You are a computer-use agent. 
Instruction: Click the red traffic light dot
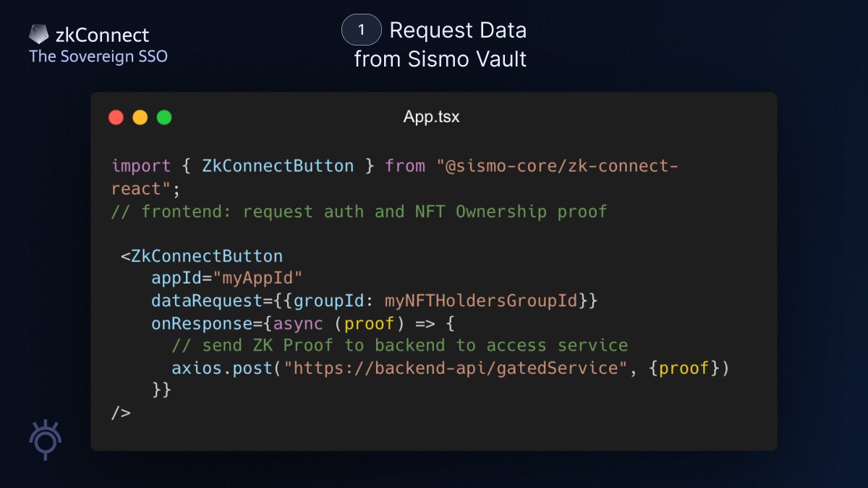click(116, 116)
